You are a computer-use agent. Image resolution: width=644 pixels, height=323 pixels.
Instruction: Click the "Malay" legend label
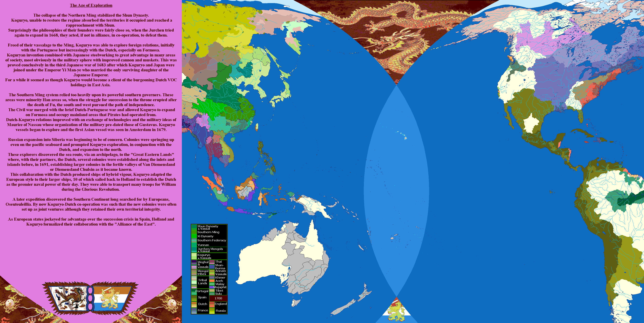220,284
